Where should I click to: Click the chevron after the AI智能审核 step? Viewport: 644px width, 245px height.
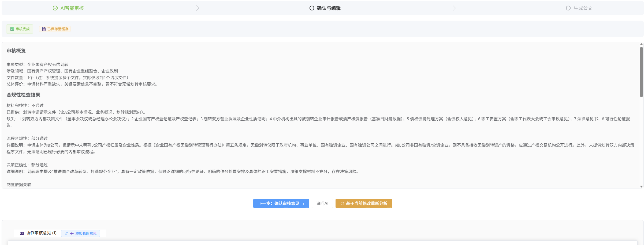(197, 8)
